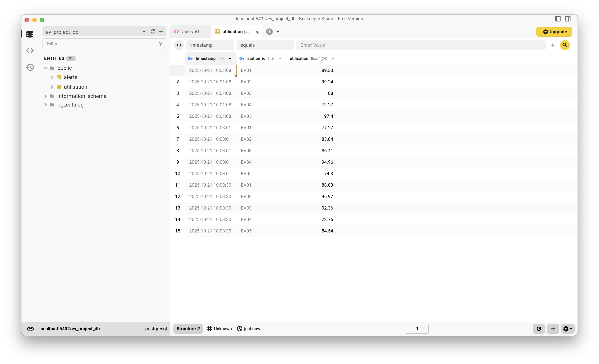This screenshot has height=364, width=599.
Task: Sort by the utilisation column header
Action: tap(299, 58)
